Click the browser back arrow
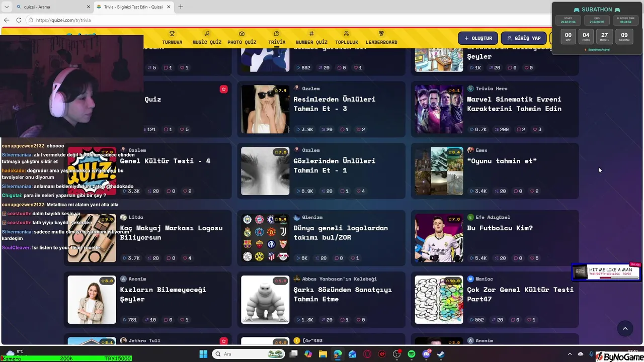 [7, 20]
